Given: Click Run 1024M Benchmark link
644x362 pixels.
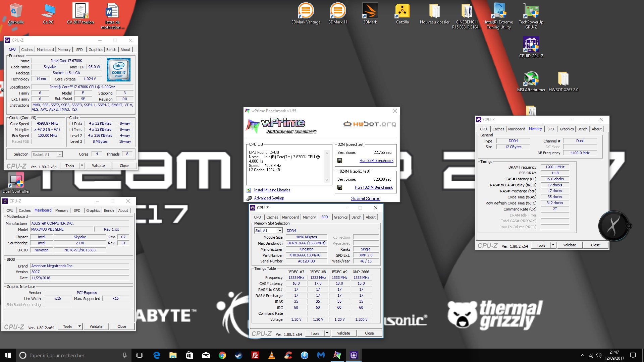Looking at the screenshot, I should (x=374, y=187).
